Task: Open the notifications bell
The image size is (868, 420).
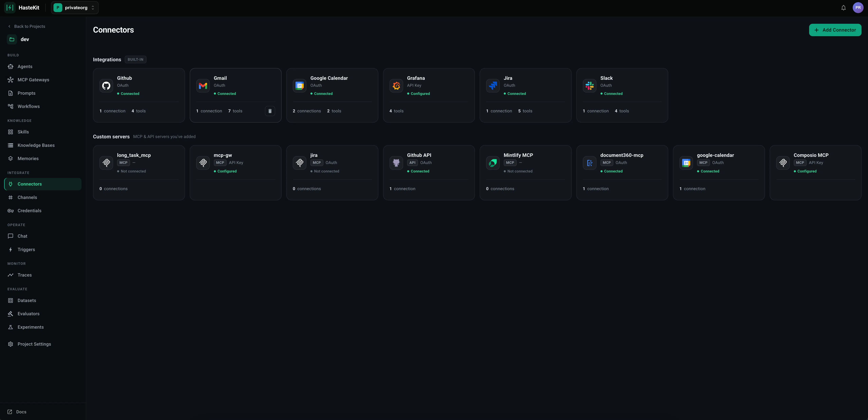Action: pos(843,7)
